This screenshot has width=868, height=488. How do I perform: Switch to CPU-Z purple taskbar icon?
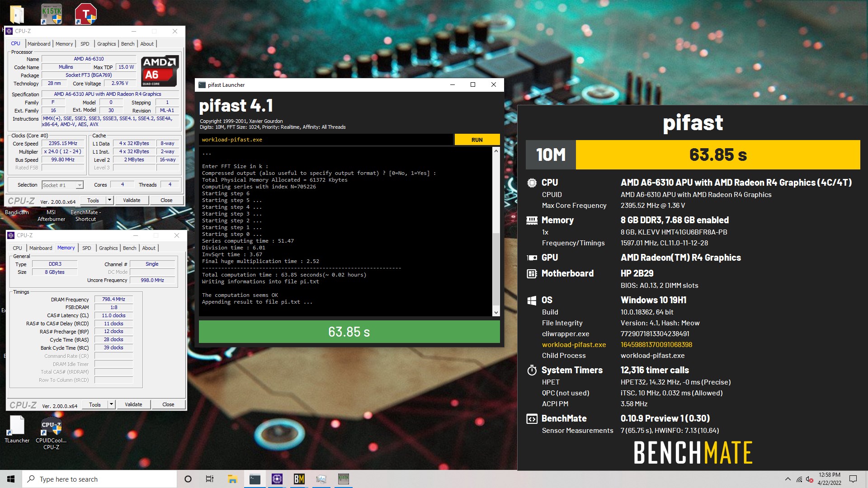[x=277, y=479]
